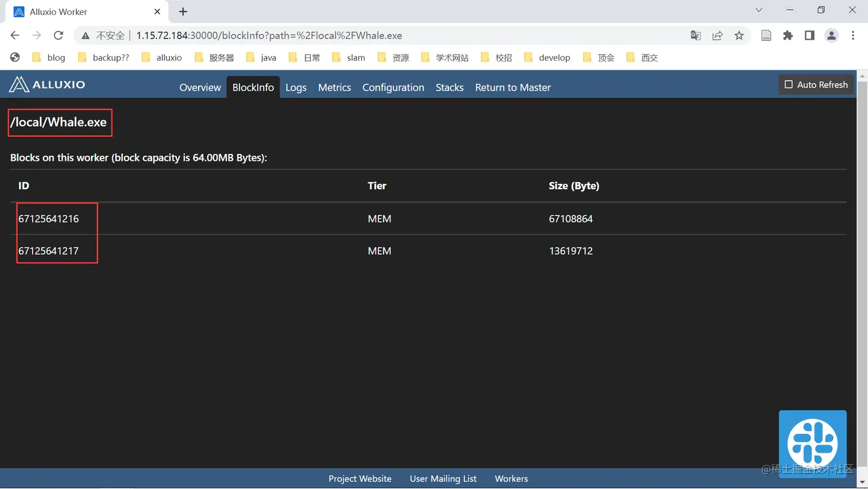
Task: Click block ID 67125641217
Action: 49,251
